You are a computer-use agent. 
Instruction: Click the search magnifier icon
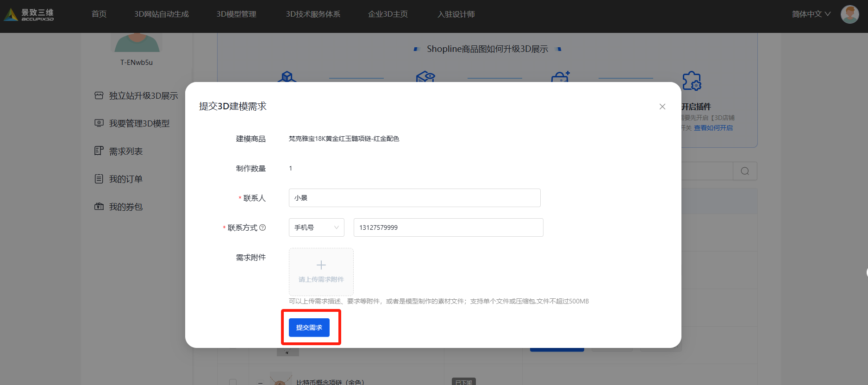745,171
